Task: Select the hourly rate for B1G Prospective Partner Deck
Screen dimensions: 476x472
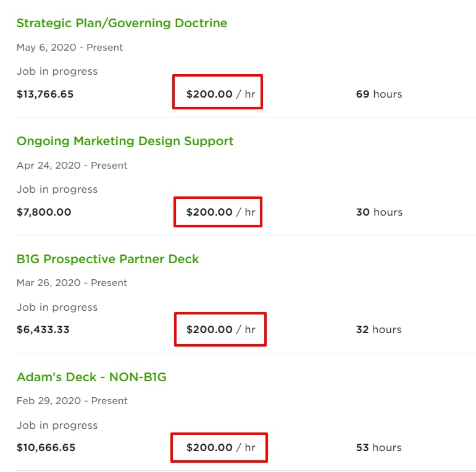Action: (220, 329)
